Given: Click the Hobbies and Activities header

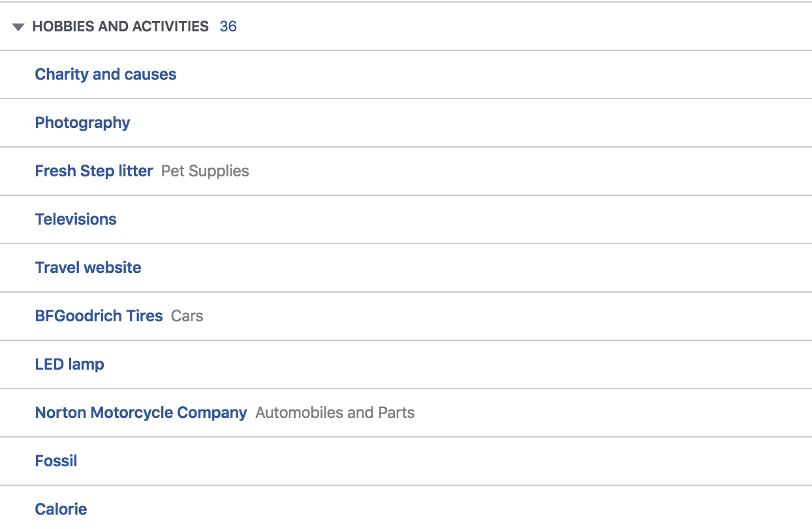Looking at the screenshot, I should [121, 27].
